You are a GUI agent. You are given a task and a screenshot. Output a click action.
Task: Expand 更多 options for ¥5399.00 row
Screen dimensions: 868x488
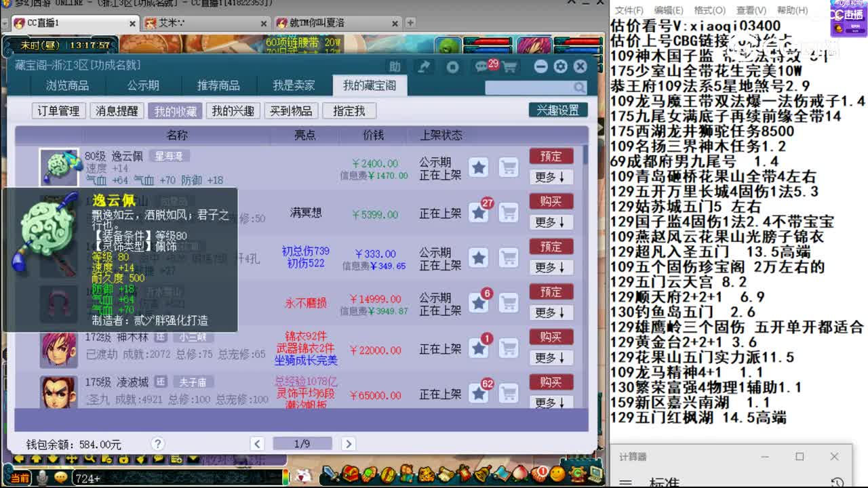pyautogui.click(x=551, y=222)
